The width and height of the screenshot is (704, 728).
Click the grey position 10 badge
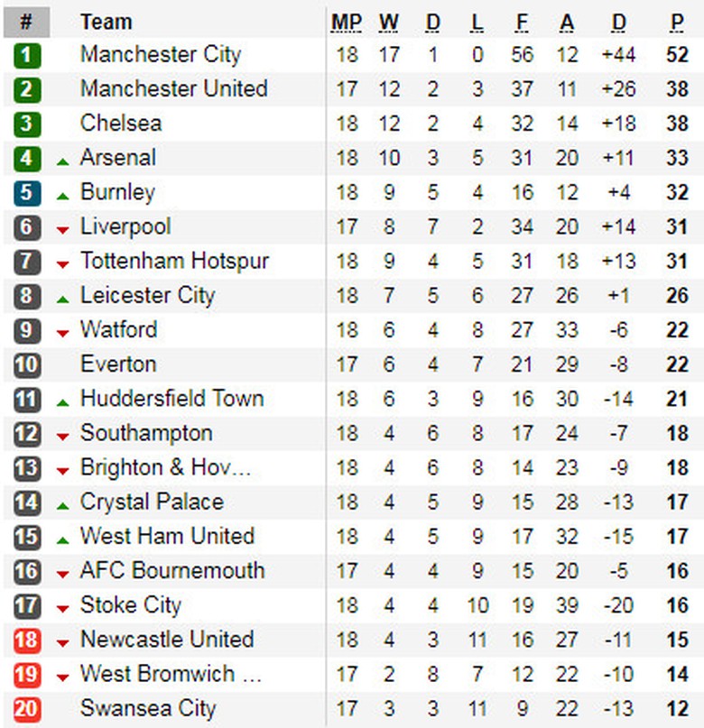27,365
